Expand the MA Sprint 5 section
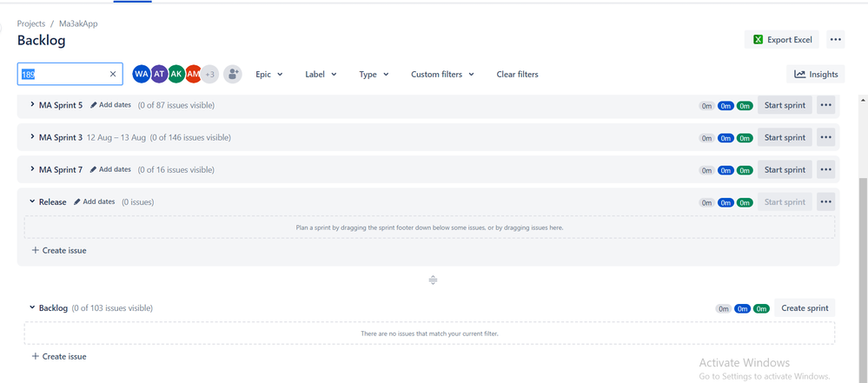Image resolution: width=868 pixels, height=383 pixels. pyautogui.click(x=32, y=104)
